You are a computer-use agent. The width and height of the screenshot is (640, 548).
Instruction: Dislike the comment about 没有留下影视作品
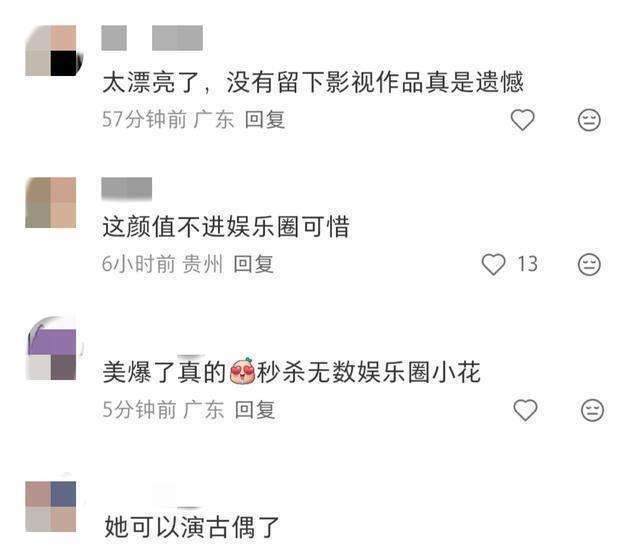pos(589,120)
